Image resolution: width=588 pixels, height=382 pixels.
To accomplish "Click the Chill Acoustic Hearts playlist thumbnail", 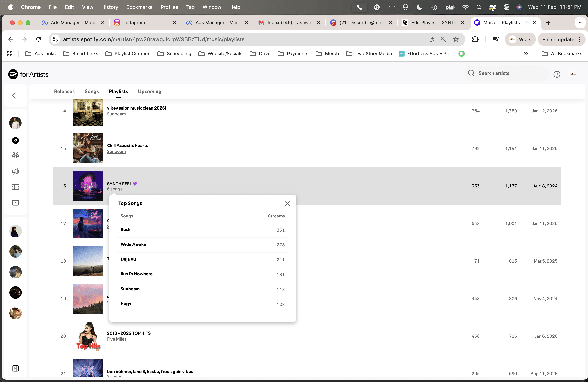I will (x=88, y=148).
